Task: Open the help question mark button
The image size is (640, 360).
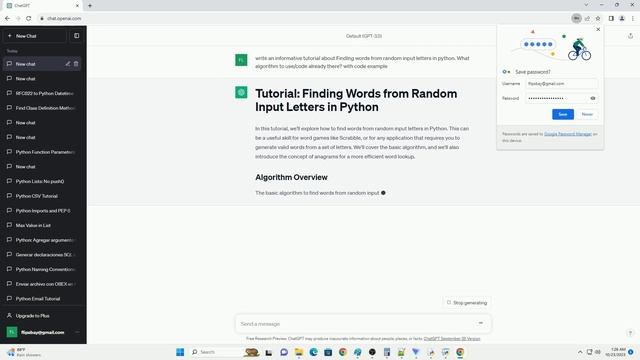Action: [x=630, y=333]
